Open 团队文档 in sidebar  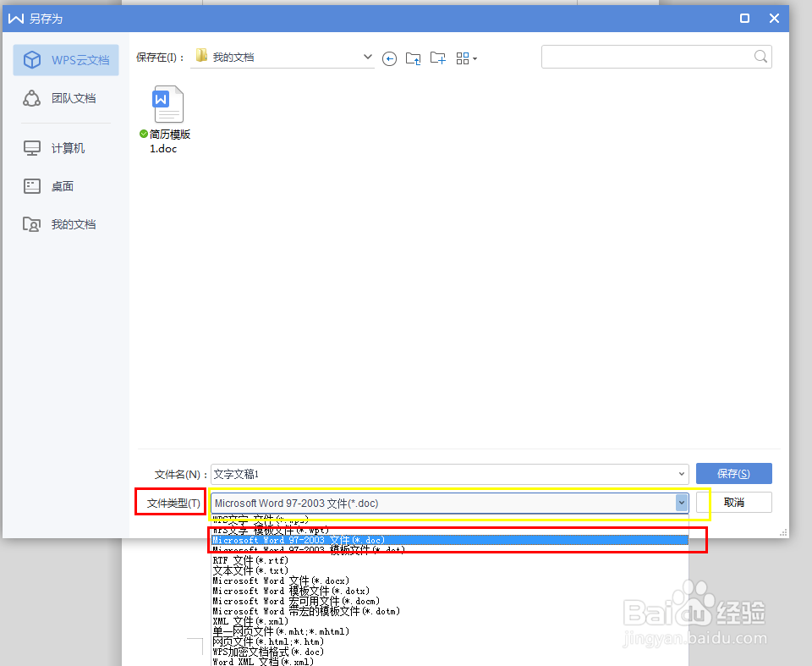pos(66,98)
